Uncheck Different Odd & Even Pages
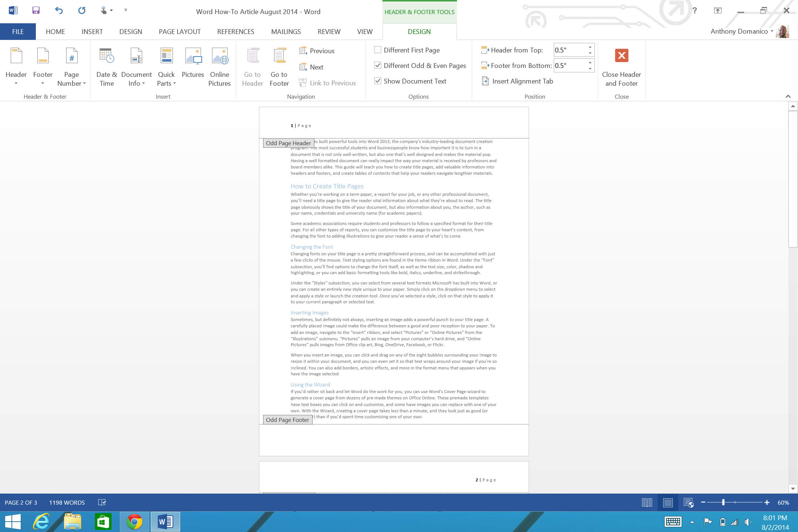Image resolution: width=798 pixels, height=532 pixels. pyautogui.click(x=378, y=65)
